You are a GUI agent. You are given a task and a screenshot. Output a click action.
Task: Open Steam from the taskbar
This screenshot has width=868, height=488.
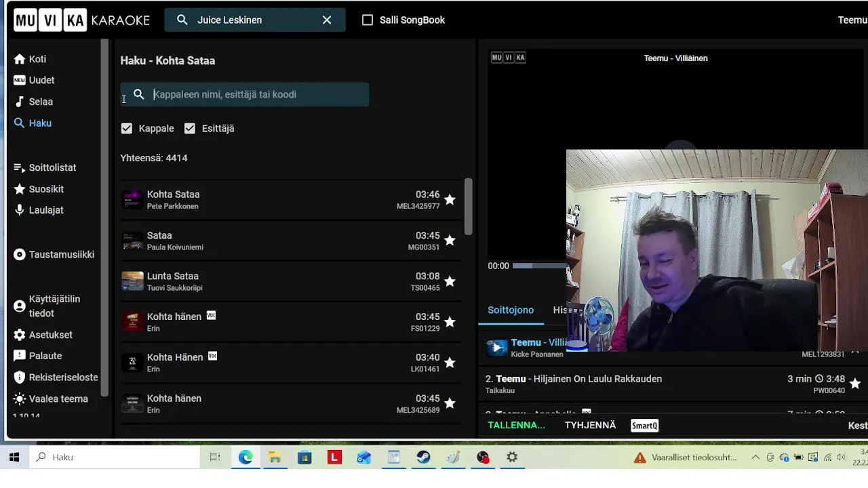(x=423, y=457)
